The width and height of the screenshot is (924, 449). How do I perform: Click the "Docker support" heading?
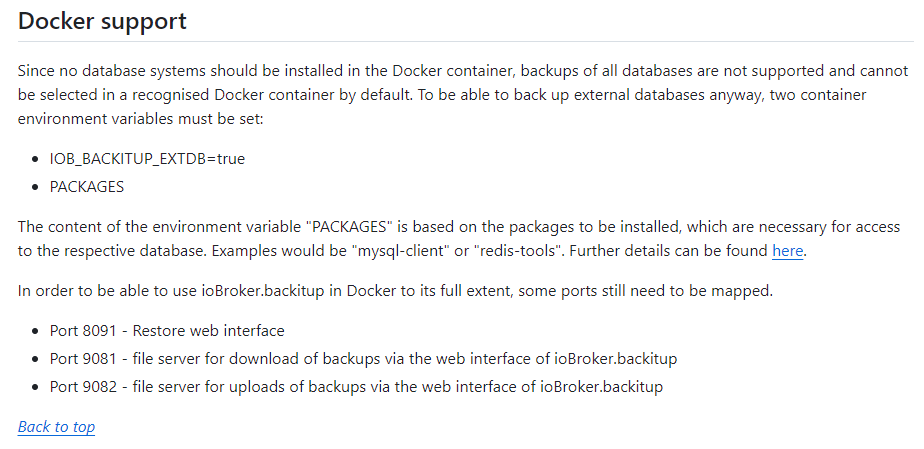(x=103, y=21)
